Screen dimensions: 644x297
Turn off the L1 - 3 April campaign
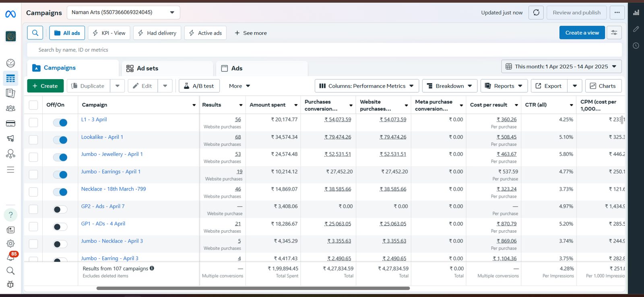click(x=60, y=123)
